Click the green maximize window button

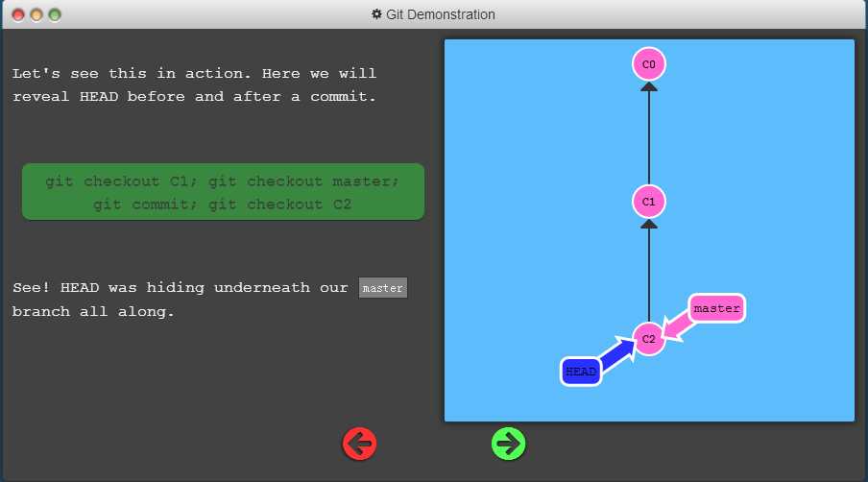(55, 15)
